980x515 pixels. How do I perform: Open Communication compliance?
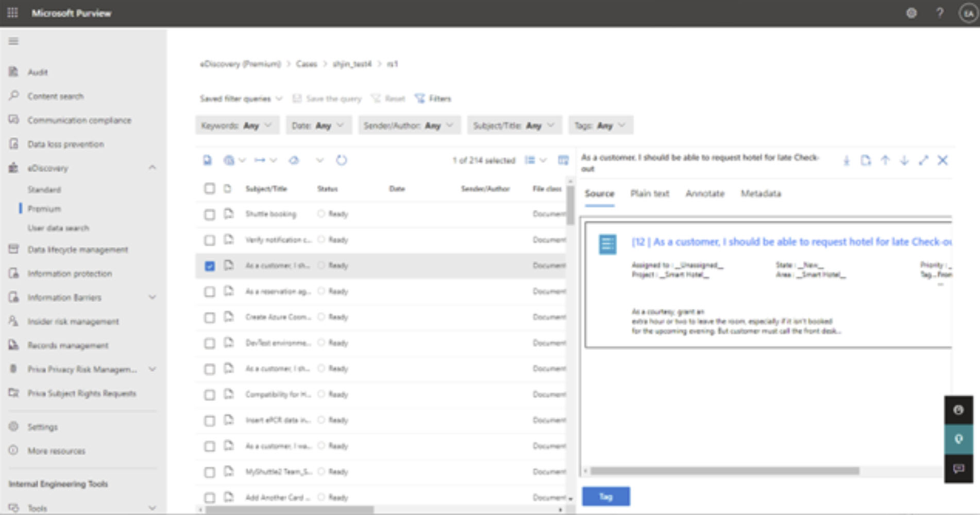pyautogui.click(x=79, y=120)
